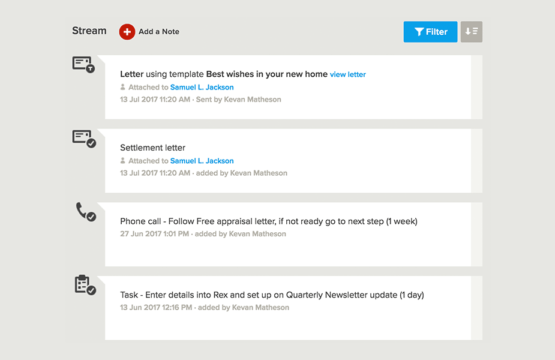Click the Add a Note label
This screenshot has width=555, height=360.
tap(159, 32)
